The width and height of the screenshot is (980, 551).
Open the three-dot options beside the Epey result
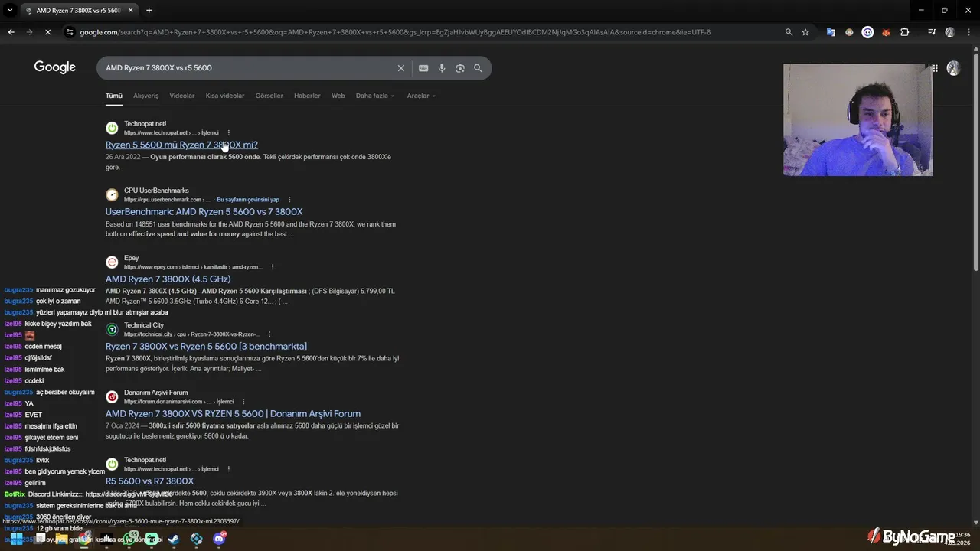point(273,267)
